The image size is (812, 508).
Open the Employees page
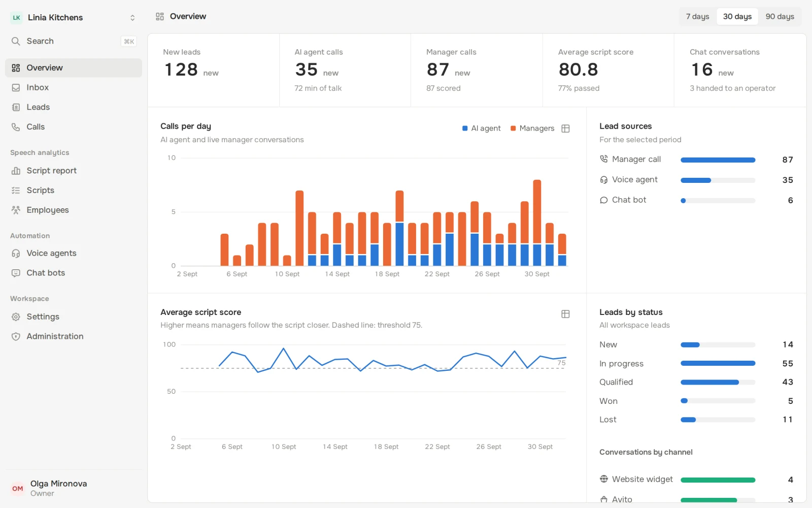(74, 210)
